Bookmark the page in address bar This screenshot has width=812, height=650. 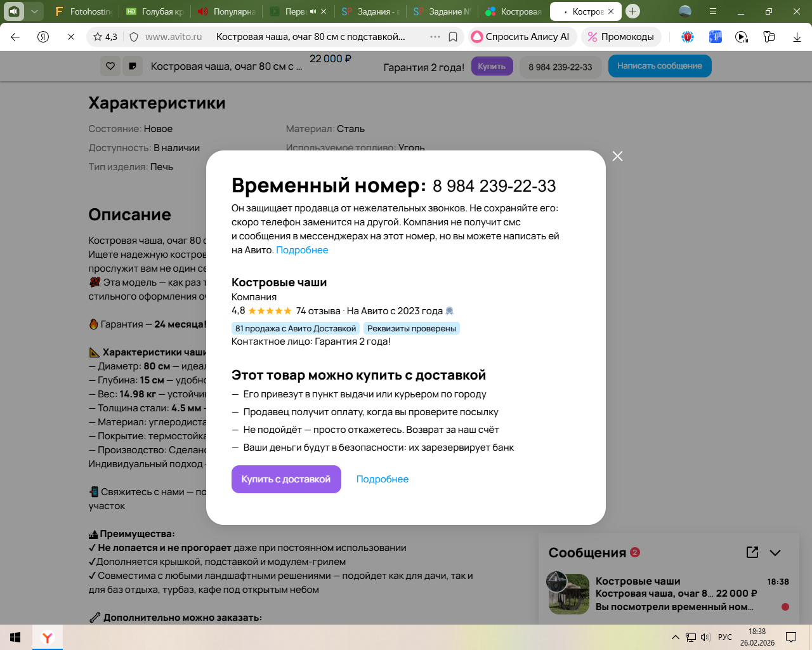click(x=453, y=37)
